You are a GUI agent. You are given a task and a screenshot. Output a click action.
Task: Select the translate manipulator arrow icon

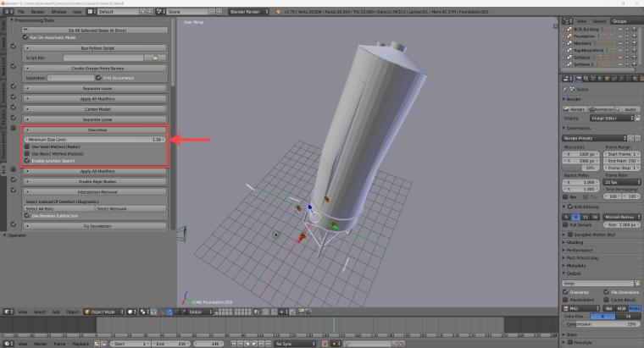point(169,312)
